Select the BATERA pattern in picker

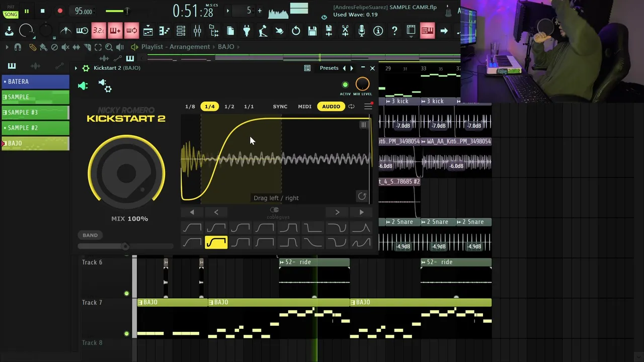tap(36, 81)
